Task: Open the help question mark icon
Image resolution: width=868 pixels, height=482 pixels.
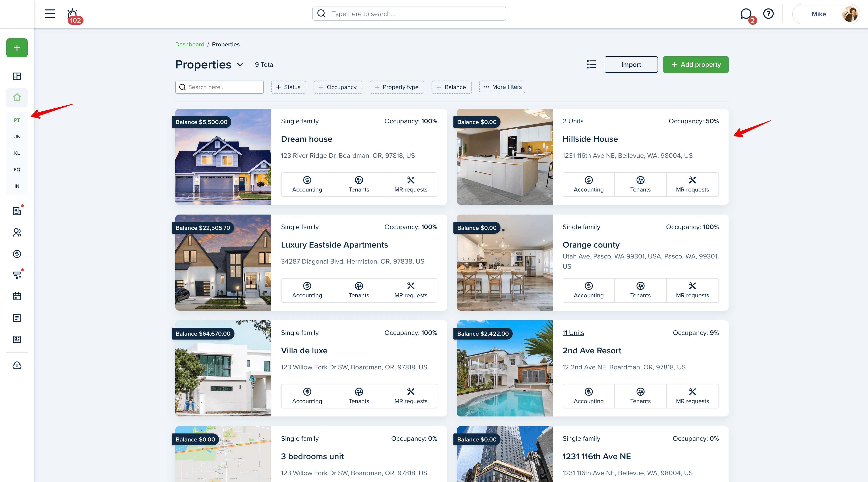Action: coord(768,14)
